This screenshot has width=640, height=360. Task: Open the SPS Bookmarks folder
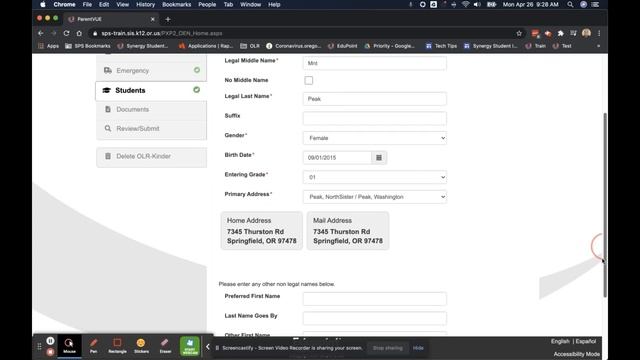[88, 46]
